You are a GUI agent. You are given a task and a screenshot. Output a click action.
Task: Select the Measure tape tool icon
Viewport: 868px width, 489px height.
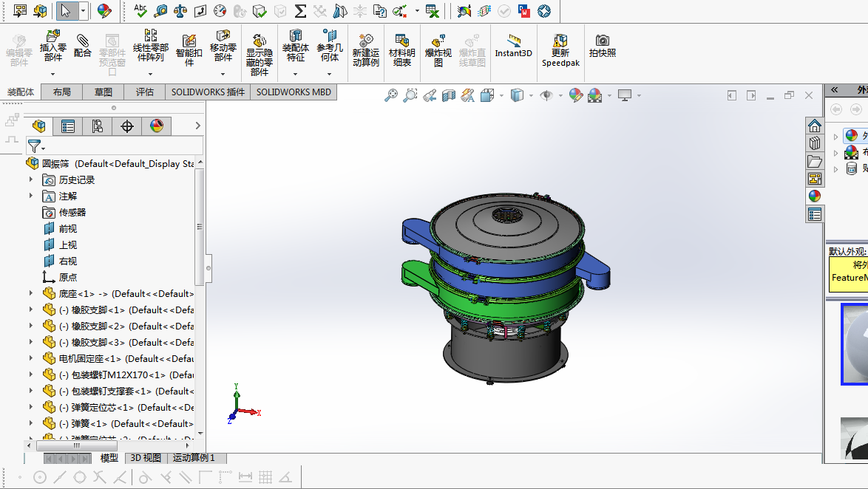pyautogui.click(x=160, y=11)
